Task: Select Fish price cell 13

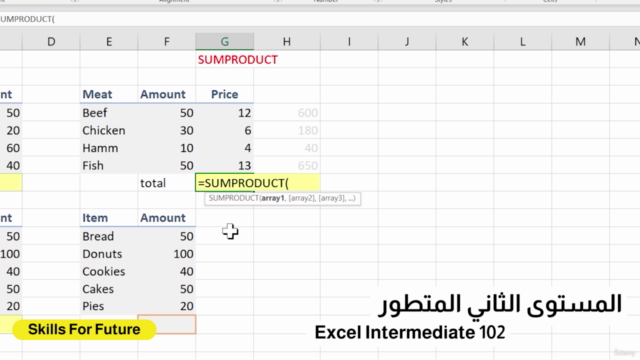Action: click(x=224, y=165)
